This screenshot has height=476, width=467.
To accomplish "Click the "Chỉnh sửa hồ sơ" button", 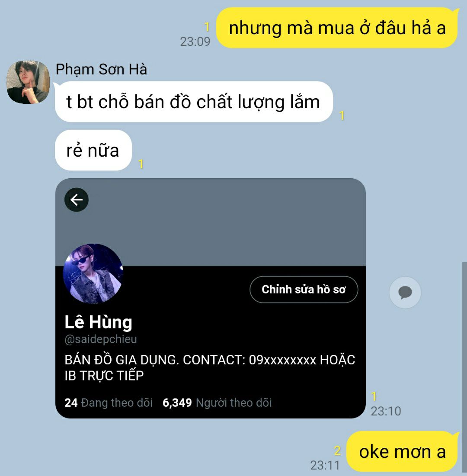I will tap(304, 289).
